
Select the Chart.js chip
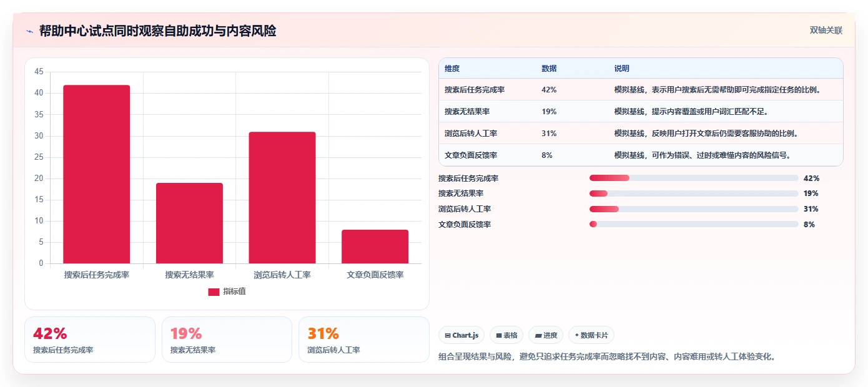point(461,335)
